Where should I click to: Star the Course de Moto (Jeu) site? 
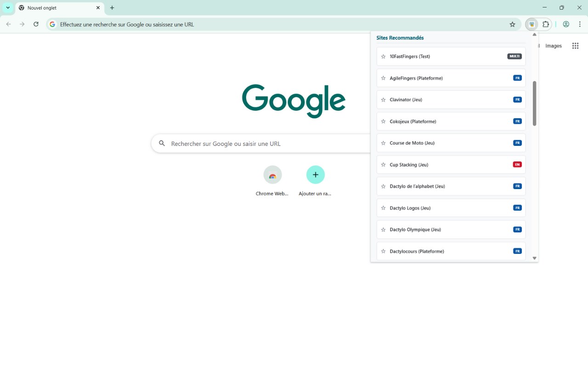pos(383,143)
